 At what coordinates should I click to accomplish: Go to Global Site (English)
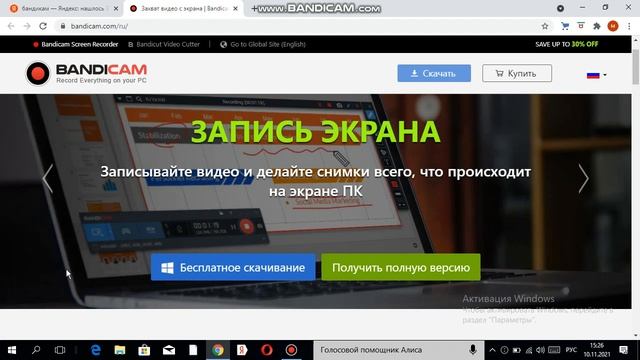263,44
